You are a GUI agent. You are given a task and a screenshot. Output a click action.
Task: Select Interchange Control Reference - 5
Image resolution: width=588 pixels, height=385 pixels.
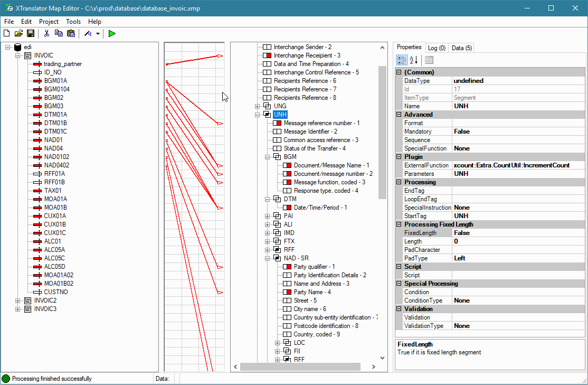(316, 72)
